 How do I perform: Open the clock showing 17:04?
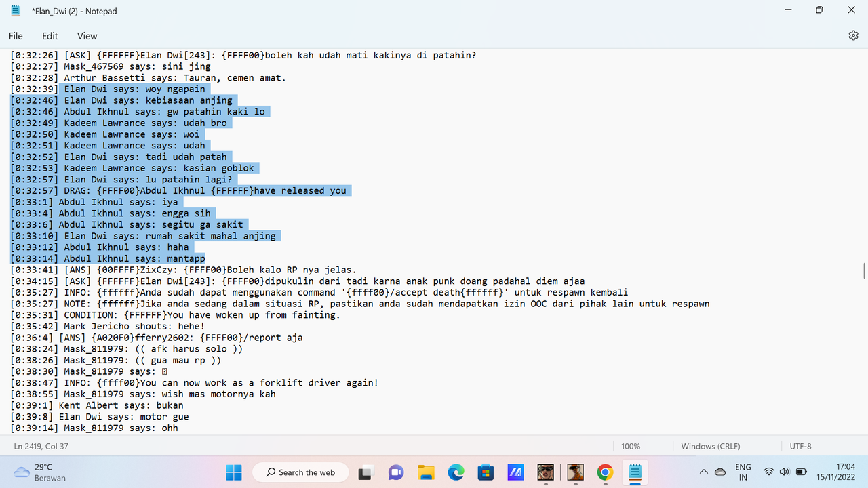point(837,472)
